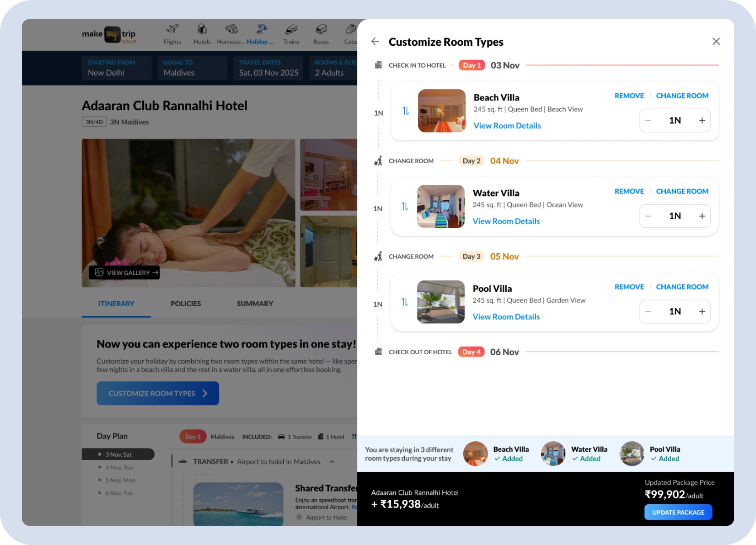Click the MakeMyTrip logo
This screenshot has height=545, width=756.
[109, 34]
